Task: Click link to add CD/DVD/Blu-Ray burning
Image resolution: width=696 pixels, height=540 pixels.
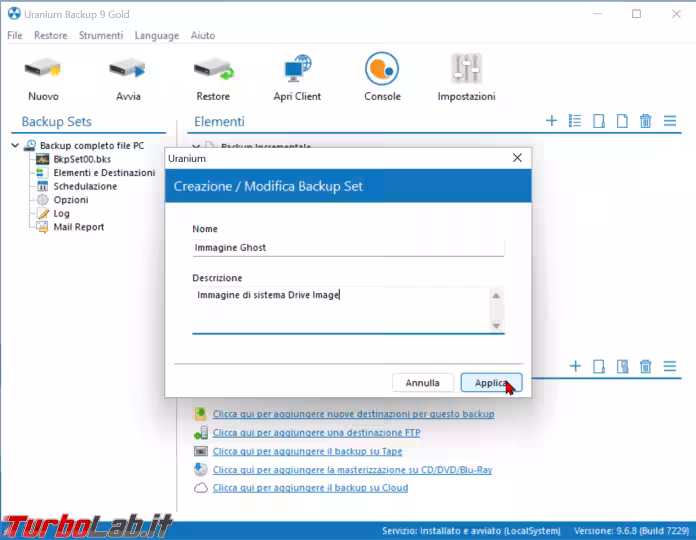Action: 352,469
